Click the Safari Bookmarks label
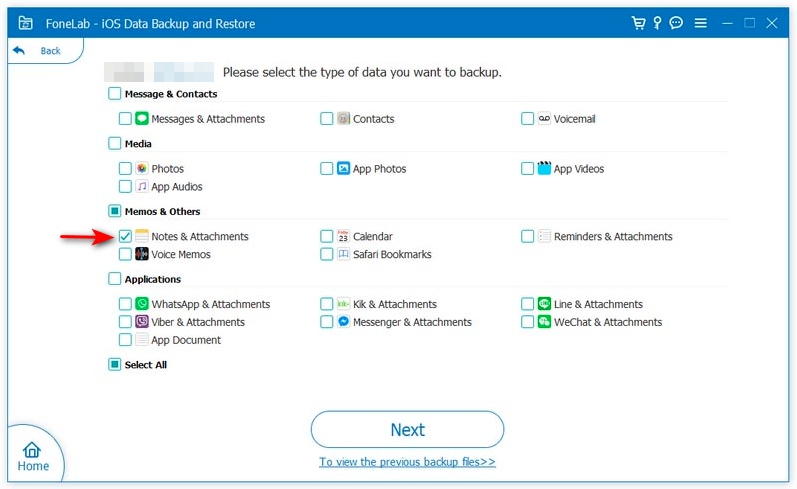797x489 pixels. pyautogui.click(x=392, y=255)
